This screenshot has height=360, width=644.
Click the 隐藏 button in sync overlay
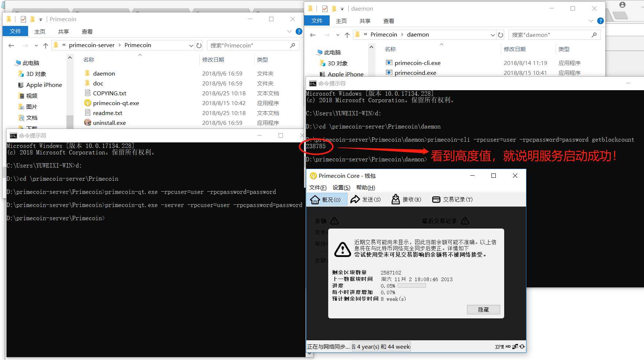[x=483, y=310]
